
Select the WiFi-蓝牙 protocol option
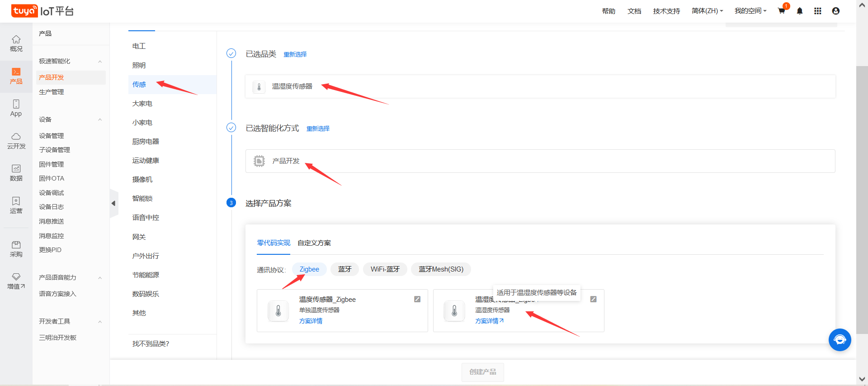click(385, 269)
